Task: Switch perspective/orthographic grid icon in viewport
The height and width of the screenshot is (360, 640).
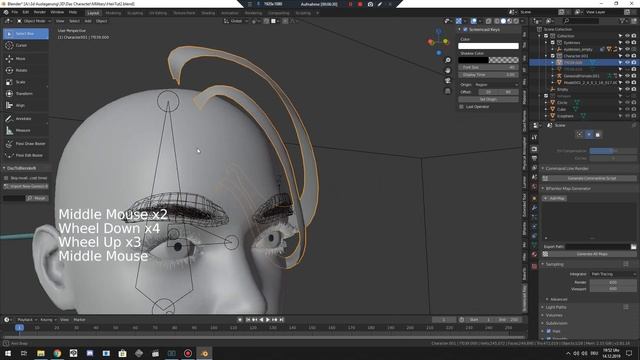Action: [448, 91]
